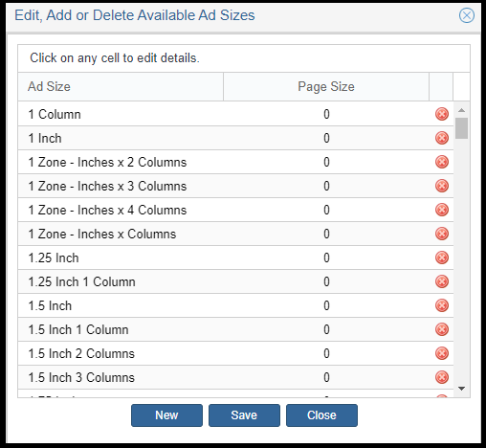Sort by the Ad Size column header
Viewport: 486px width, 448px height.
(121, 86)
